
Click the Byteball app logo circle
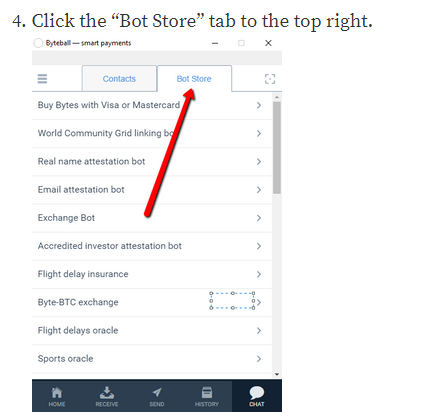tap(38, 43)
